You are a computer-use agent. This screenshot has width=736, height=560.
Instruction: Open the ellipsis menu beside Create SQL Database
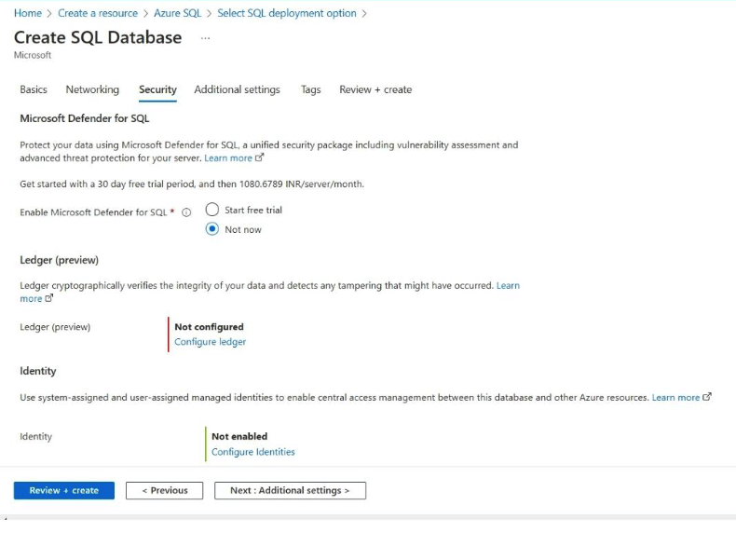click(x=205, y=38)
